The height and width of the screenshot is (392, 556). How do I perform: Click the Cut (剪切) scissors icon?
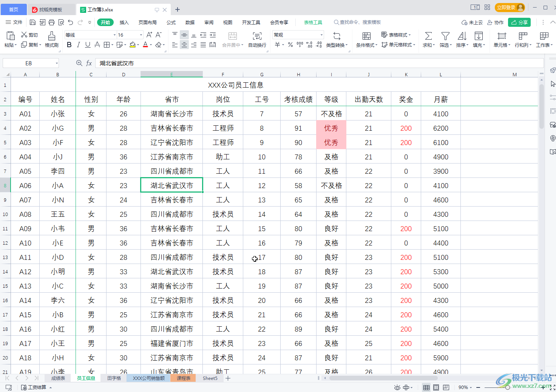(24, 35)
